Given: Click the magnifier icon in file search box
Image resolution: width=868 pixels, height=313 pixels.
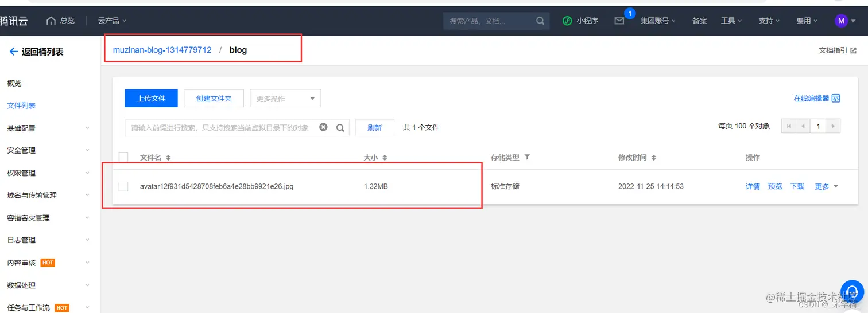Looking at the screenshot, I should (x=340, y=127).
